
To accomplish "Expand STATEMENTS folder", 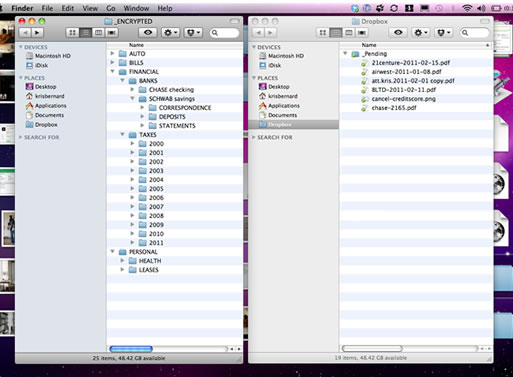I will pos(142,125).
